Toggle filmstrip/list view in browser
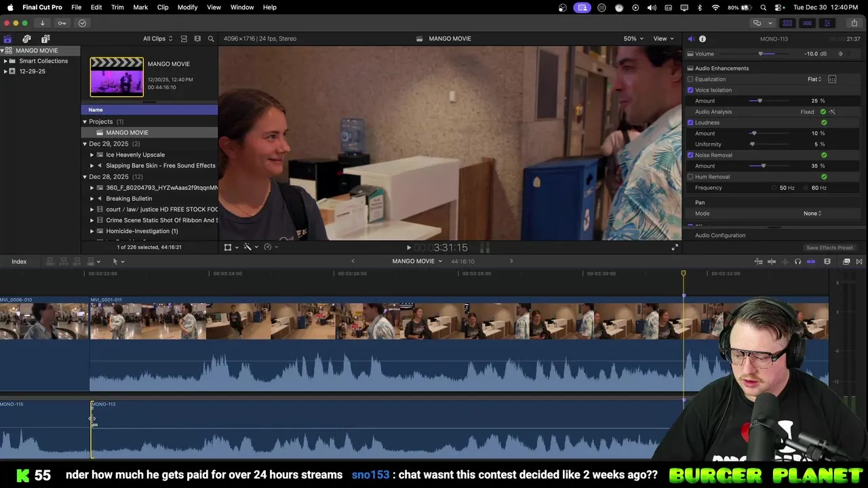Viewport: 868px width, 488px height. [197, 39]
